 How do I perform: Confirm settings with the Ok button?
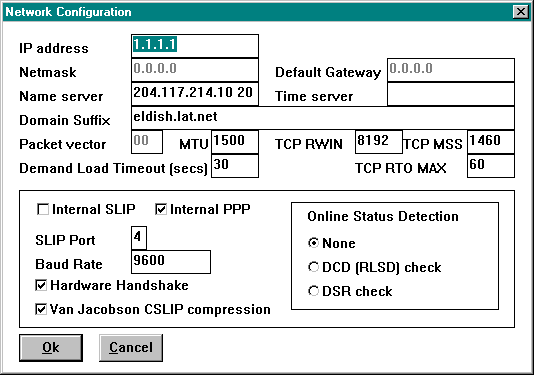[x=51, y=348]
